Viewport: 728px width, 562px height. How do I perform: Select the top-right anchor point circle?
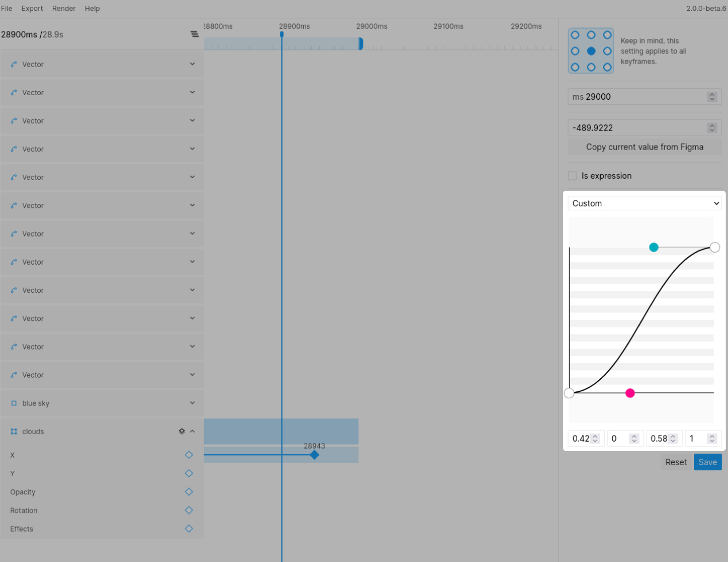click(x=607, y=35)
